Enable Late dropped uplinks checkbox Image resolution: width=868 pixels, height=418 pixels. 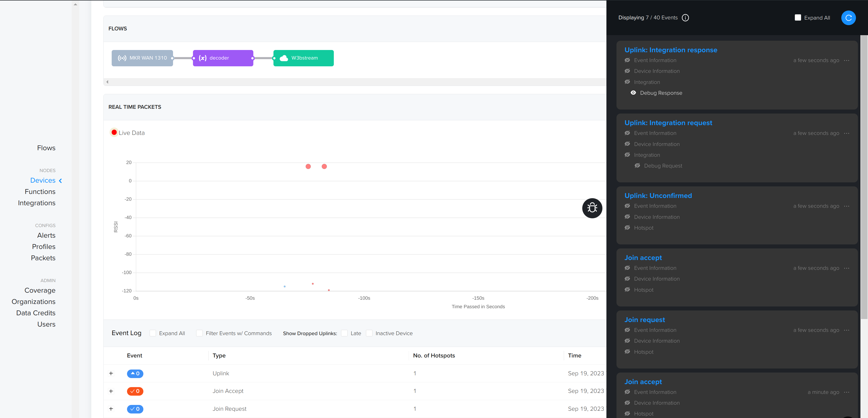pyautogui.click(x=344, y=333)
